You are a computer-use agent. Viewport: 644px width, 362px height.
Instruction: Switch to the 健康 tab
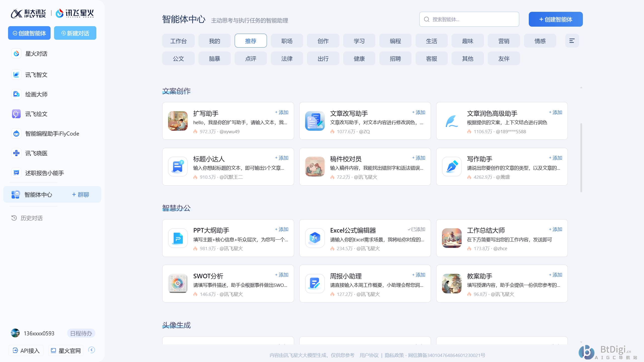(x=359, y=58)
